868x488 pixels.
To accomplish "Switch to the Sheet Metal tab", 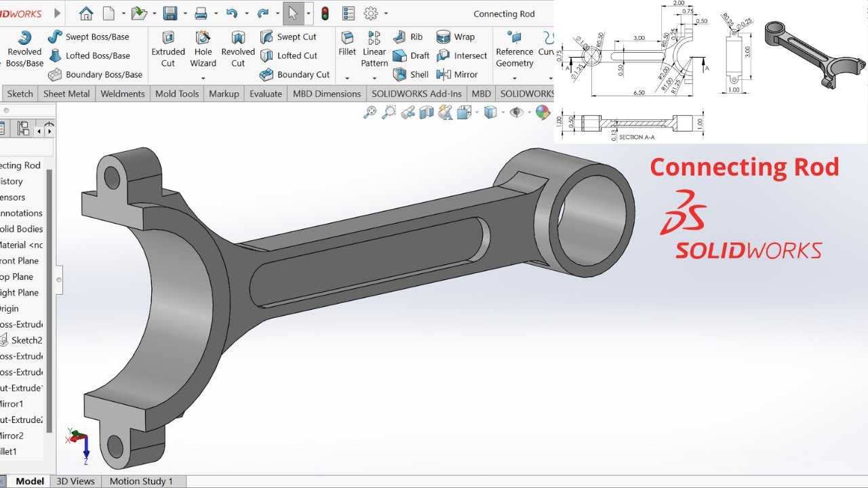I will tap(66, 94).
